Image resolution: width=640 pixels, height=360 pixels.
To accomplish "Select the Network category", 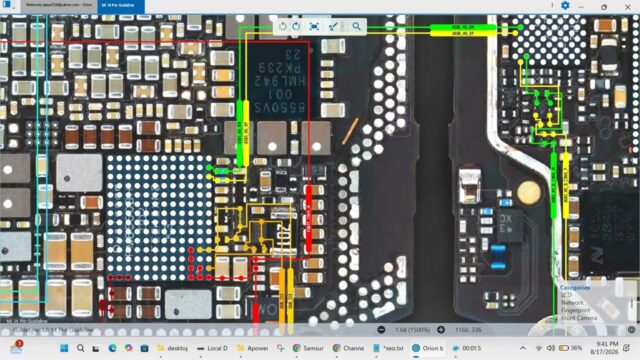I will tap(572, 302).
